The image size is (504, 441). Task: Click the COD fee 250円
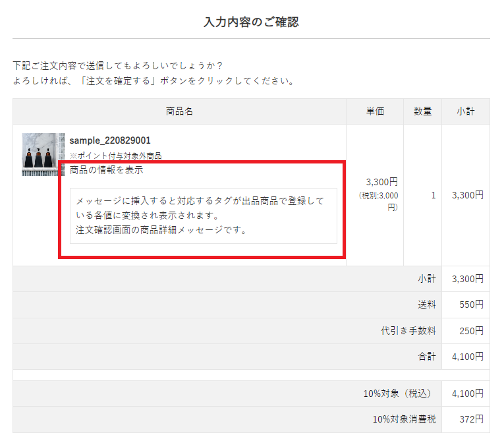pos(471,331)
